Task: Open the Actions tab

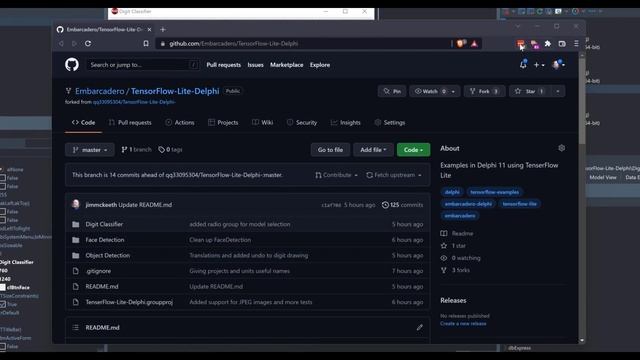Action: pyautogui.click(x=180, y=122)
